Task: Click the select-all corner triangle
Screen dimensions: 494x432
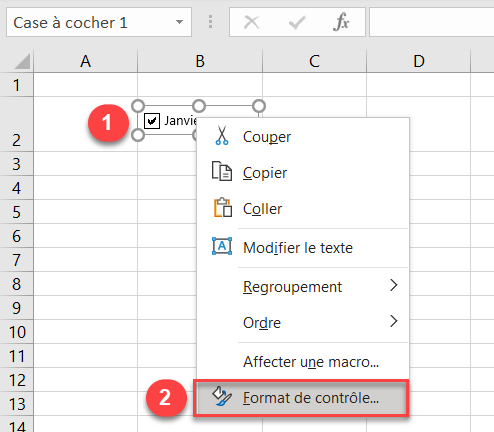Action: [x=22, y=62]
